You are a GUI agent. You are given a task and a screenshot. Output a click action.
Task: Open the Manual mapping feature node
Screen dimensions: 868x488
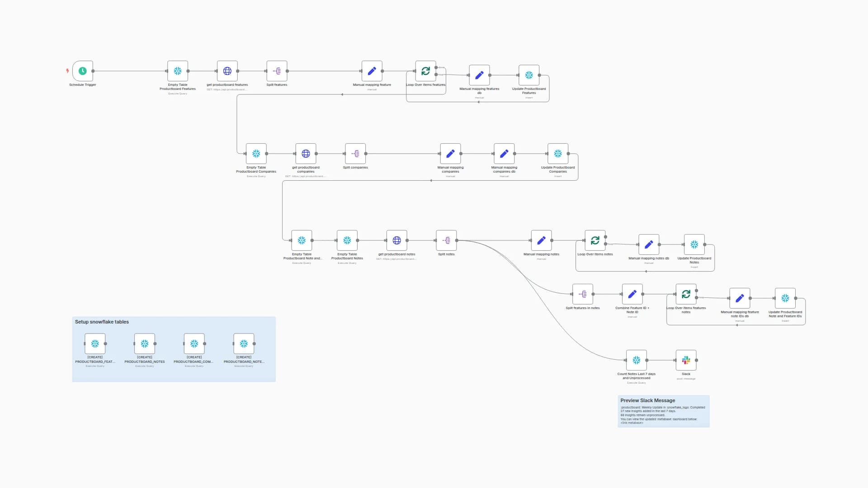(x=372, y=71)
